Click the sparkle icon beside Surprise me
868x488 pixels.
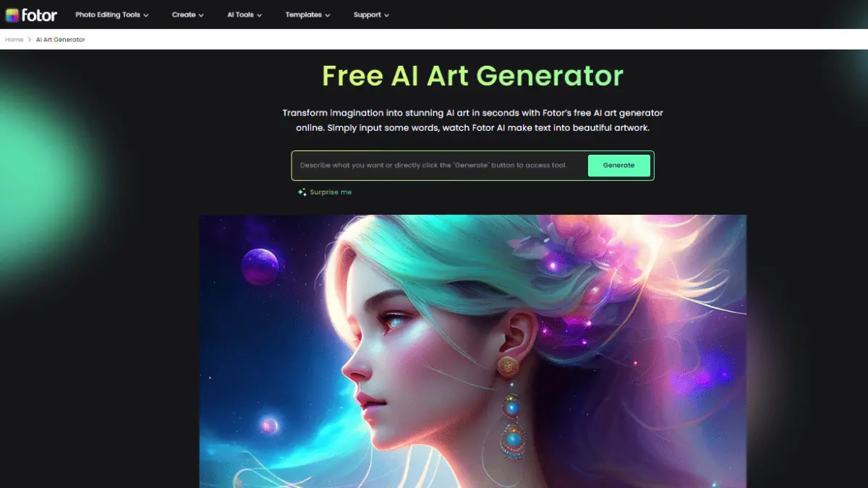302,192
